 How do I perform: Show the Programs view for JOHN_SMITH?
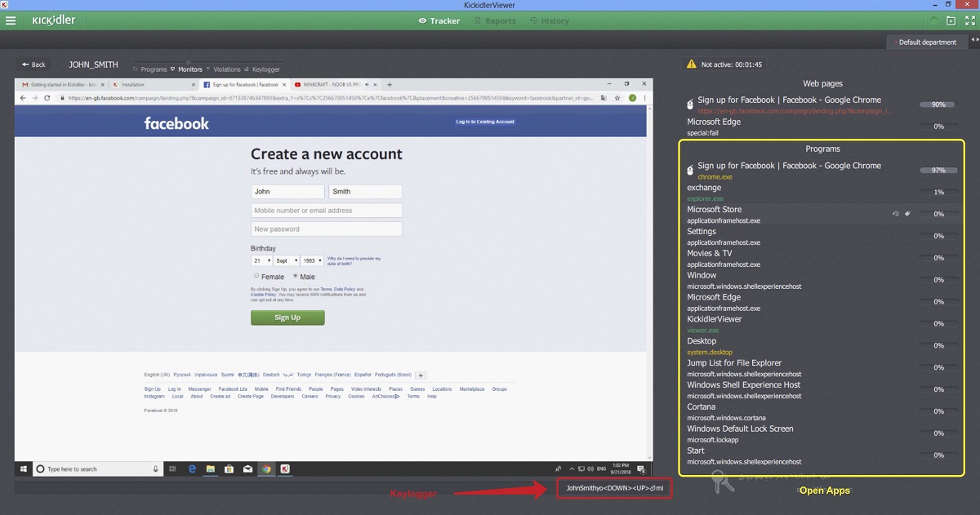point(150,69)
